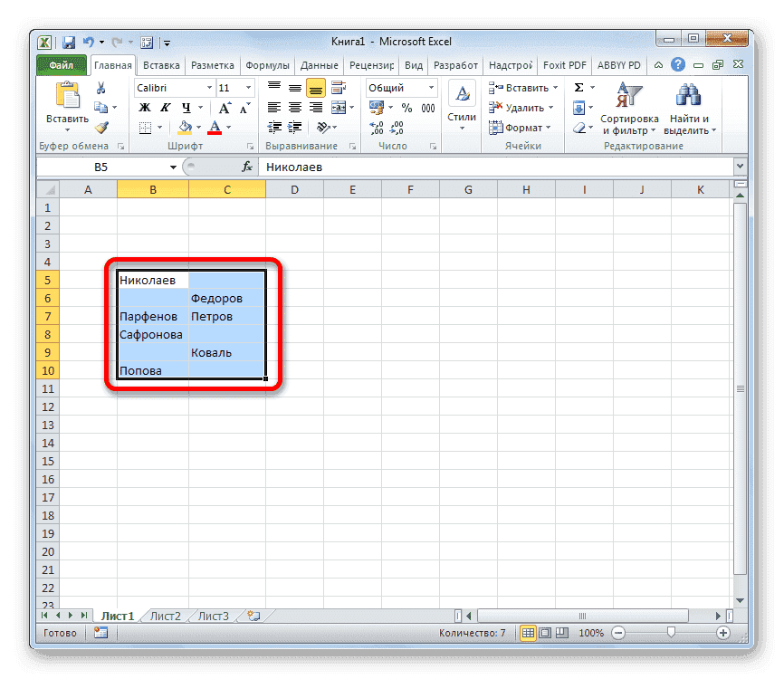The height and width of the screenshot is (679, 784).
Task: Click the Формат button in Ячейки group
Action: (x=521, y=127)
